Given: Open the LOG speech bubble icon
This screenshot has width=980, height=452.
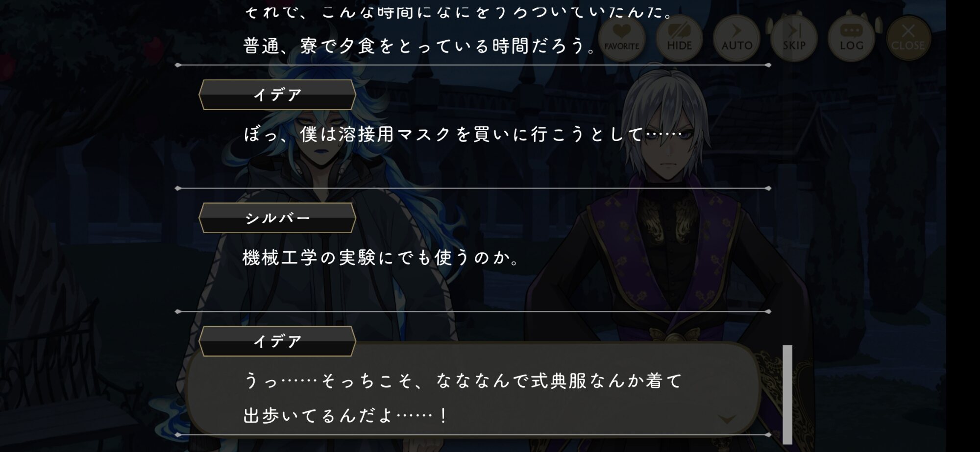Looking at the screenshot, I should point(851,38).
